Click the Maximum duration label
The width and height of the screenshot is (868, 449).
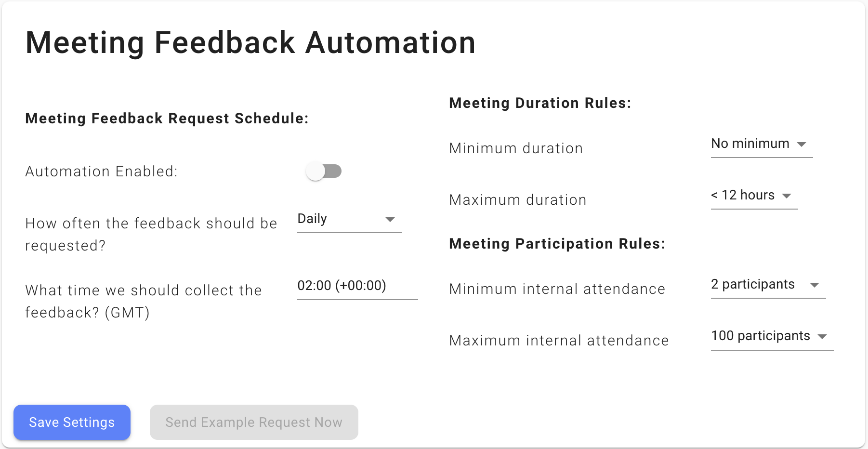pyautogui.click(x=518, y=200)
